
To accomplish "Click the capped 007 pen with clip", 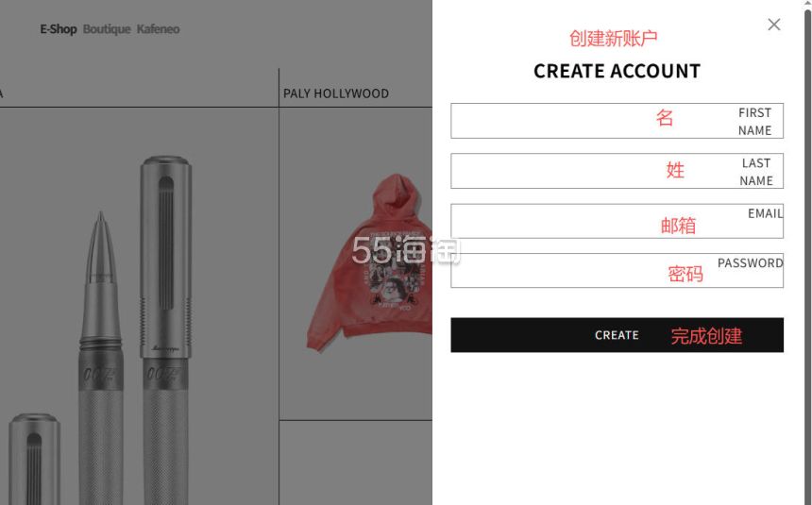I will tap(165, 331).
